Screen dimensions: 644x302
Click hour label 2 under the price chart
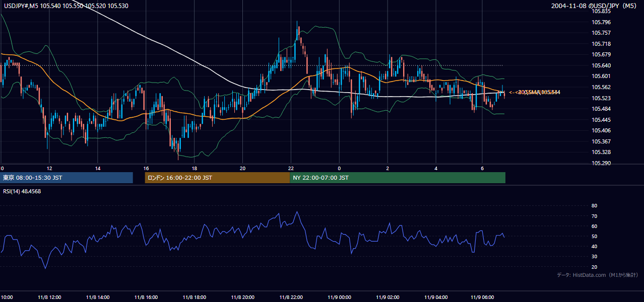click(388, 168)
